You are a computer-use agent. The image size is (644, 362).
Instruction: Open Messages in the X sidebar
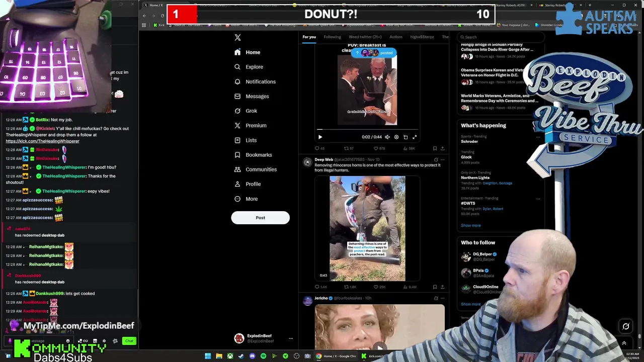[251, 96]
